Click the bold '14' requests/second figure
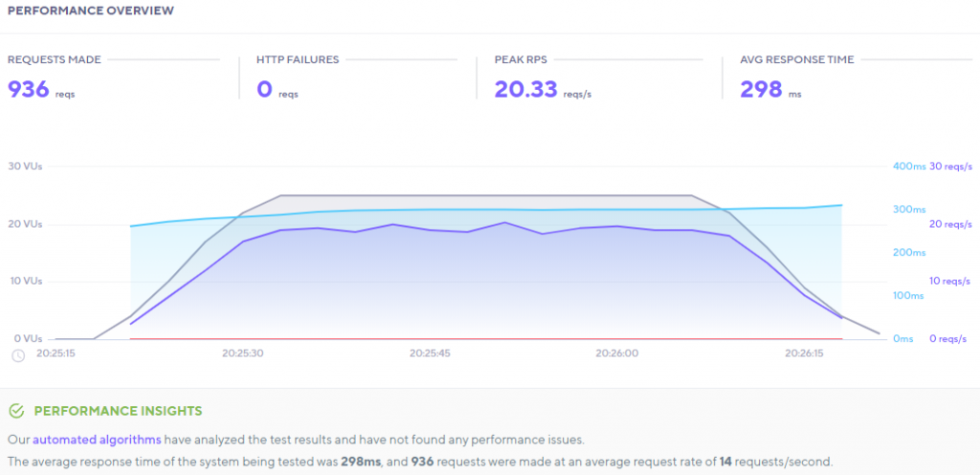The image size is (980, 475). [725, 463]
